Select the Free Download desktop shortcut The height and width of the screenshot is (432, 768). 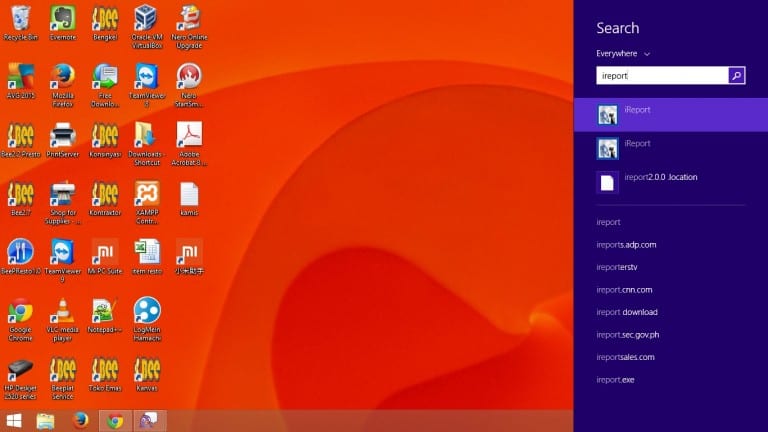point(105,85)
